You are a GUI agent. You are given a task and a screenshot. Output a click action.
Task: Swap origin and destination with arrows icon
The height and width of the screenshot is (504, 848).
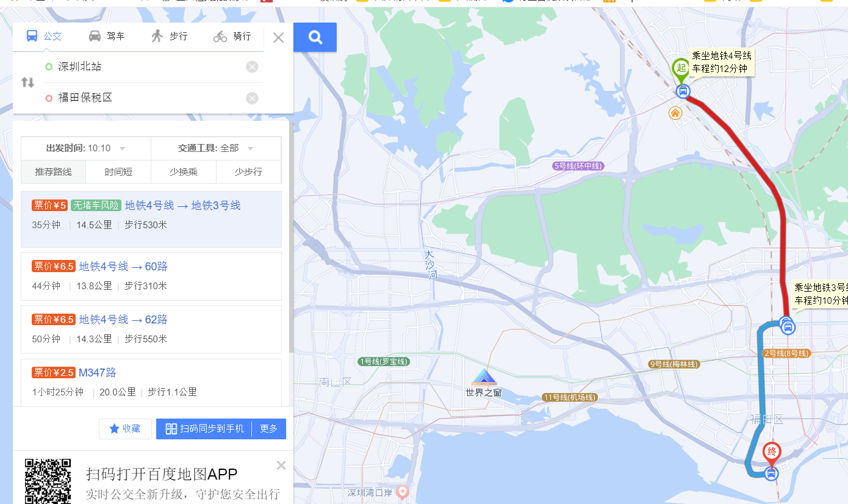(x=28, y=82)
